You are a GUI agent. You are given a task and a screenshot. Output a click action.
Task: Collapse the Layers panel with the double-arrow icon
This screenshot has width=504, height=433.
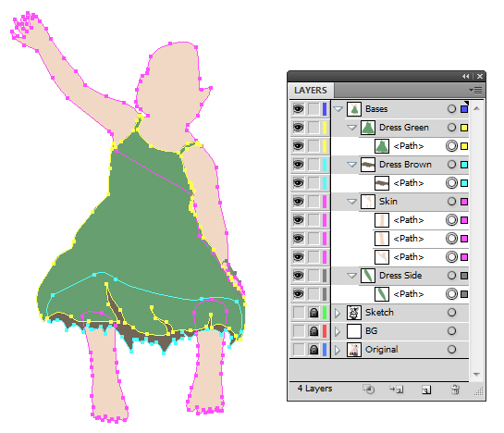465,76
